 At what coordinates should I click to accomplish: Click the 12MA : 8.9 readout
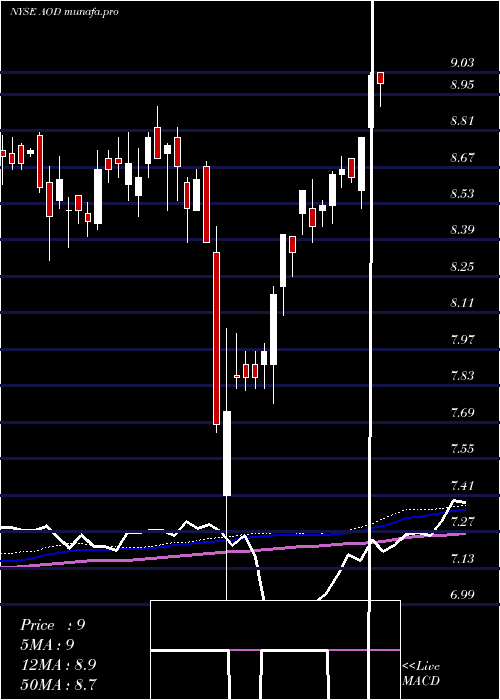(58, 664)
